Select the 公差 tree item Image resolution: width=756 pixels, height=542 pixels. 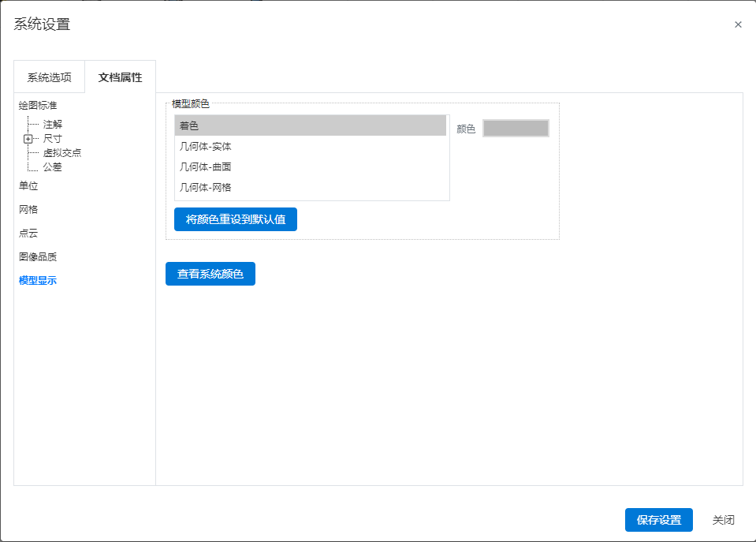click(53, 167)
